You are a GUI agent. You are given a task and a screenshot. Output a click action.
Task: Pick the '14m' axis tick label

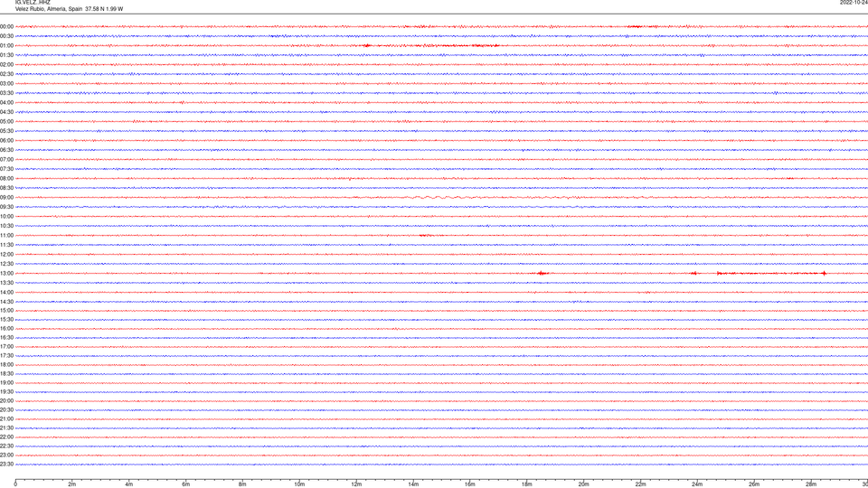[x=413, y=484]
